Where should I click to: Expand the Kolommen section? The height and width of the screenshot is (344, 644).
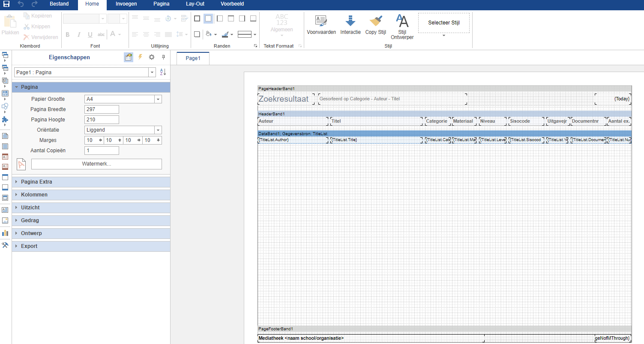(34, 195)
